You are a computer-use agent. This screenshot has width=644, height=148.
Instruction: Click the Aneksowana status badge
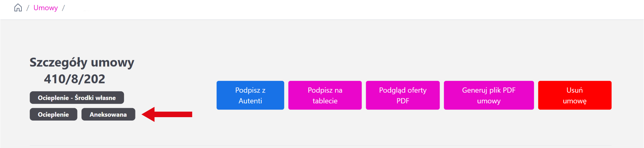(108, 114)
